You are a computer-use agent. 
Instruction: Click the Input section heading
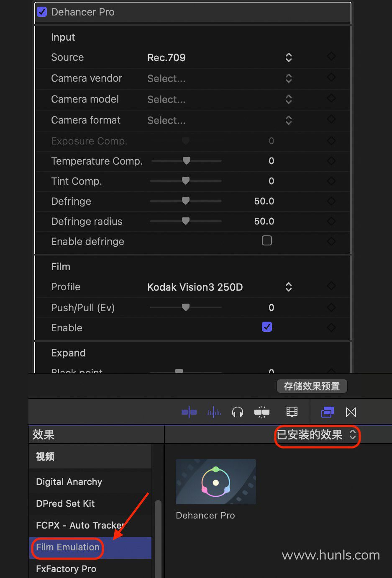(x=63, y=37)
